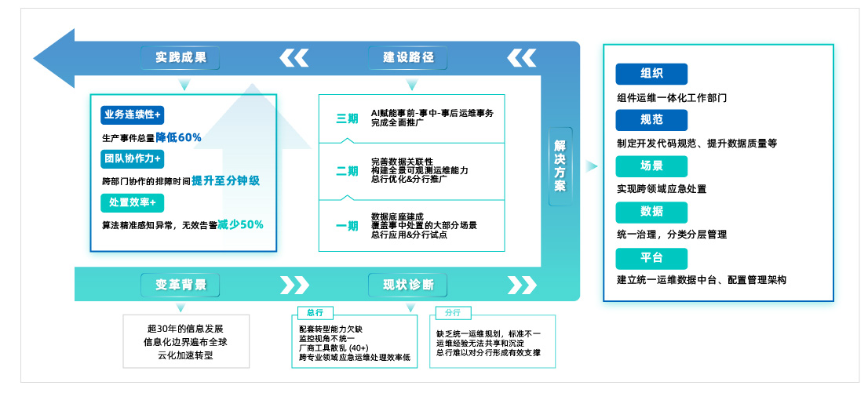Click the line 总行应用&分行试点
The image size is (868, 393).
(410, 234)
